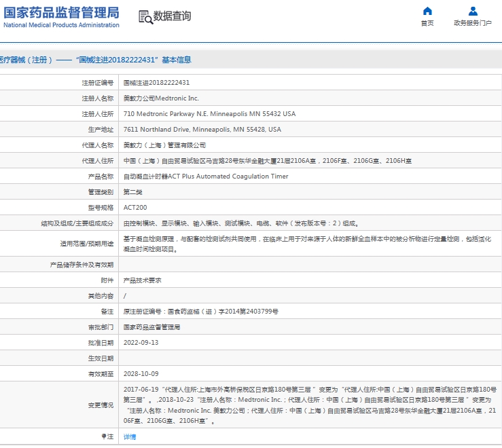Click the structure and composition description text
The height and width of the screenshot is (448, 502).
(240, 223)
